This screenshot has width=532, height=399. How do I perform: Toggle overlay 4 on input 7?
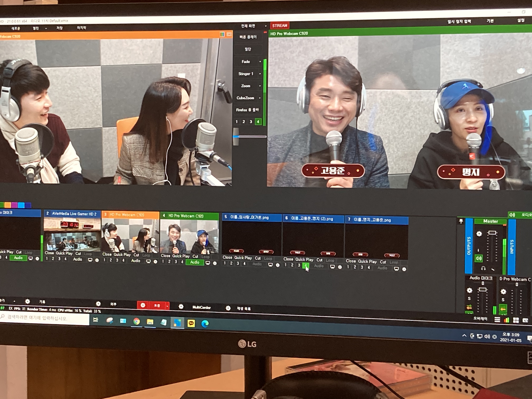369,267
